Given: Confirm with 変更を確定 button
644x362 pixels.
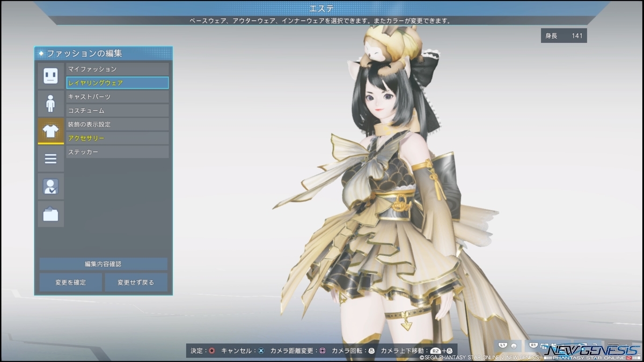Looking at the screenshot, I should coord(70,282).
